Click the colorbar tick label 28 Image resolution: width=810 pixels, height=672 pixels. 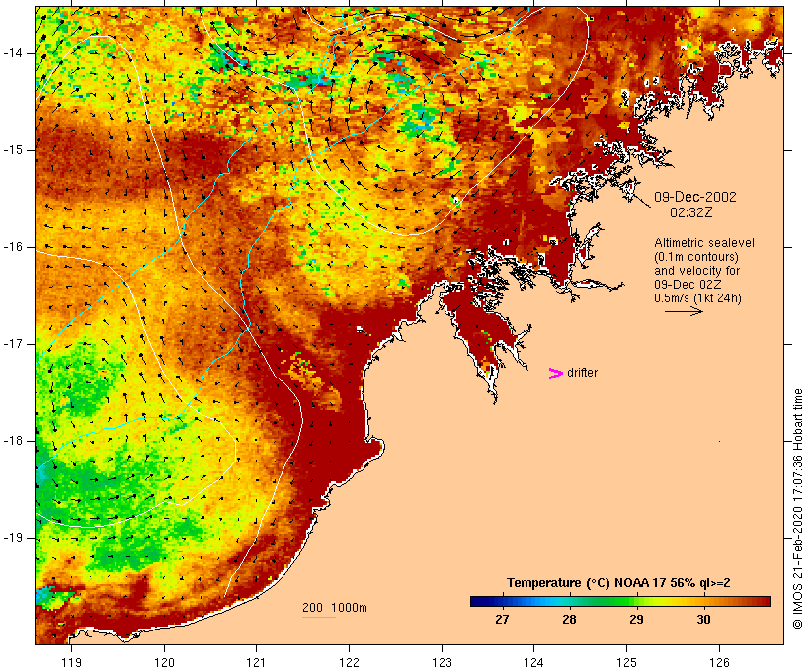[x=569, y=619]
